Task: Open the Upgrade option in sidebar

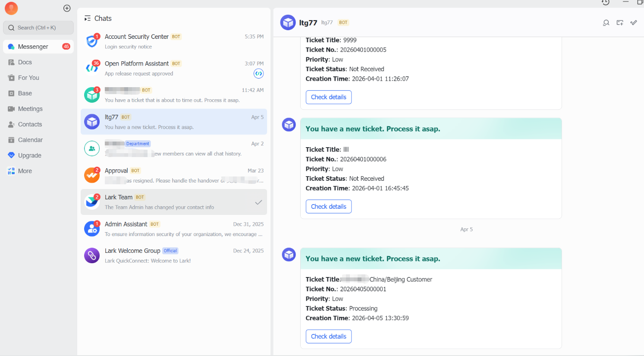Action: (x=29, y=155)
